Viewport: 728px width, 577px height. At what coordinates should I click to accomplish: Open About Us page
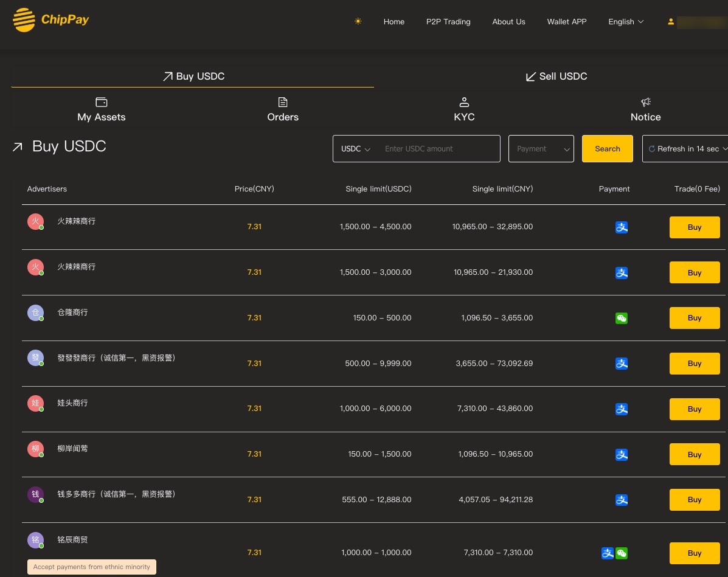tap(508, 22)
